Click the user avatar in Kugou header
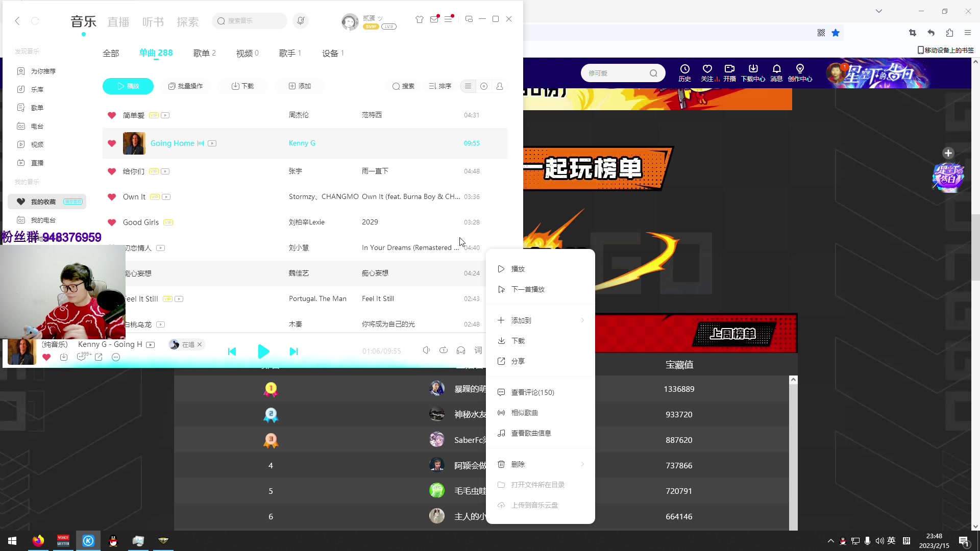The height and width of the screenshot is (551, 980). coord(350,21)
